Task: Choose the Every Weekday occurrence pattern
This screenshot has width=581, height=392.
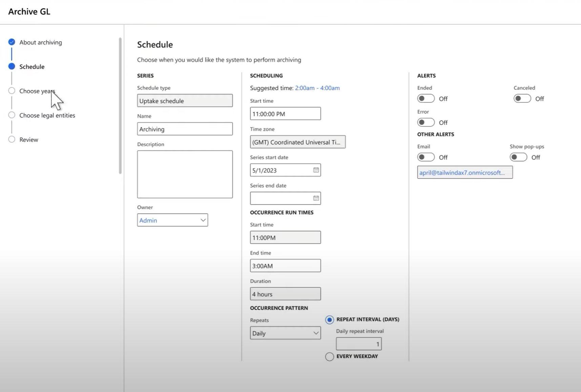Action: pyautogui.click(x=329, y=356)
